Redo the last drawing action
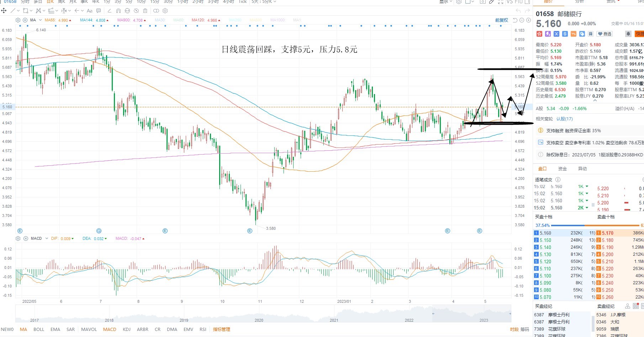 [527, 11]
